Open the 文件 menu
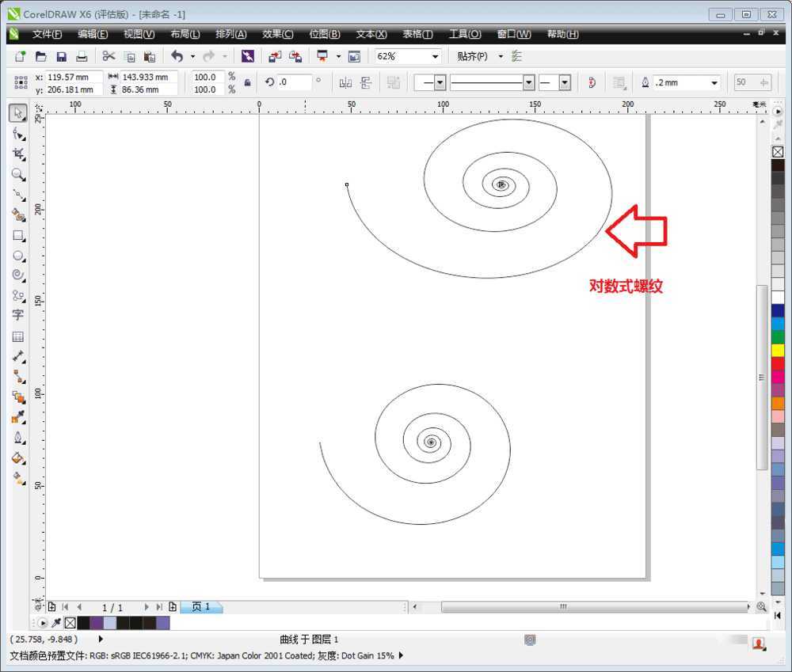The height and width of the screenshot is (672, 792). pos(47,34)
